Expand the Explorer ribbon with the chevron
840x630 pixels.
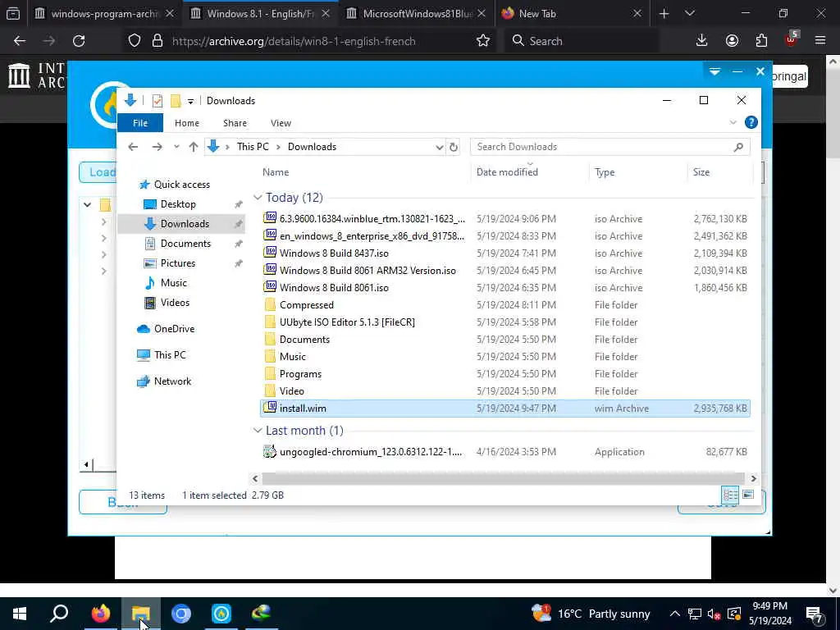tap(733, 123)
